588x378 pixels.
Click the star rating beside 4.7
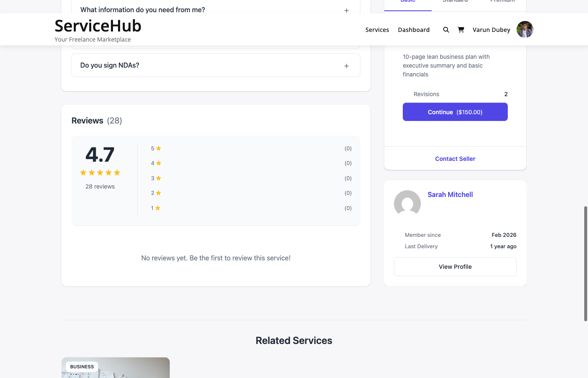point(100,172)
